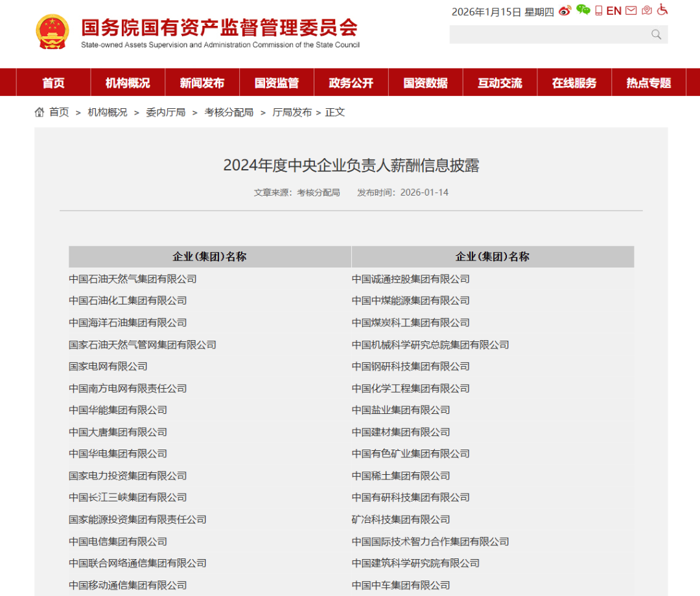Open the icon right of the envelope
Image resolution: width=700 pixels, height=596 pixels.
[647, 10]
